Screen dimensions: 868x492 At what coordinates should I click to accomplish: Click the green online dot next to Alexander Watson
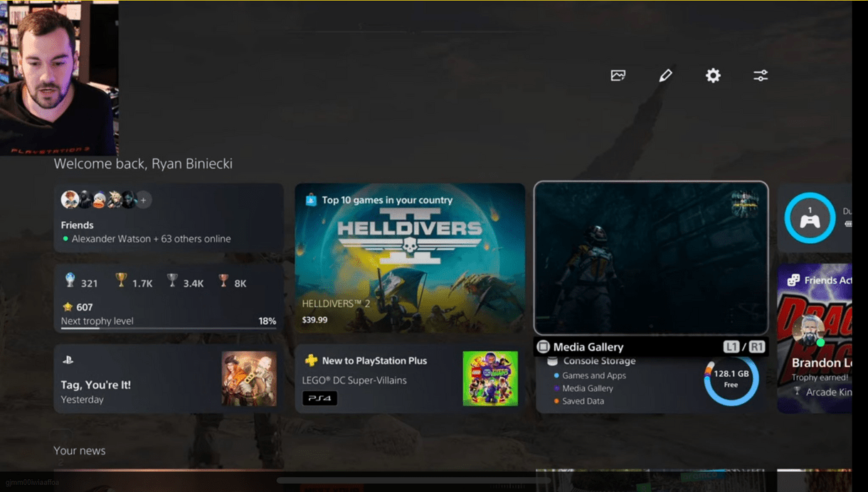coord(65,240)
